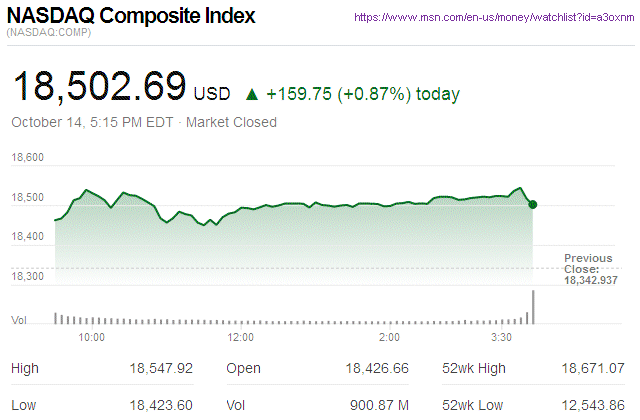Click the 52wk High value 18,671.07
Screen dimensions: 640x420
coord(594,369)
